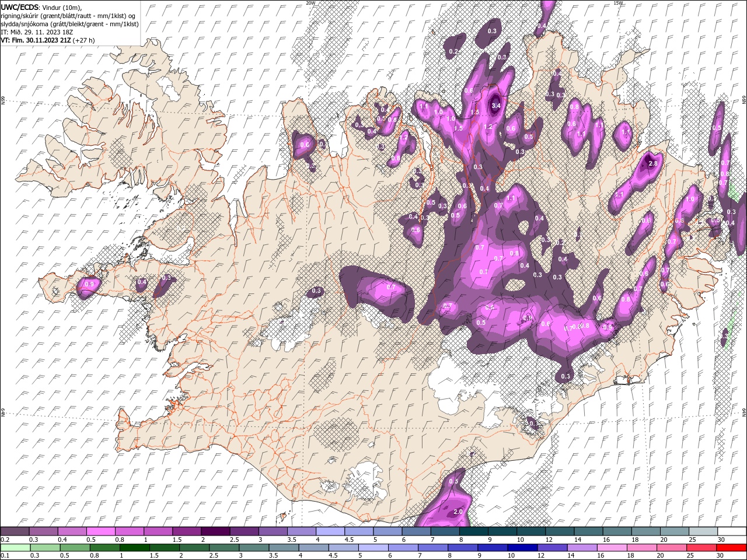This screenshot has height=560, width=747.
Task: Click the 0.4 label on the snow legend
Action: 62,540
